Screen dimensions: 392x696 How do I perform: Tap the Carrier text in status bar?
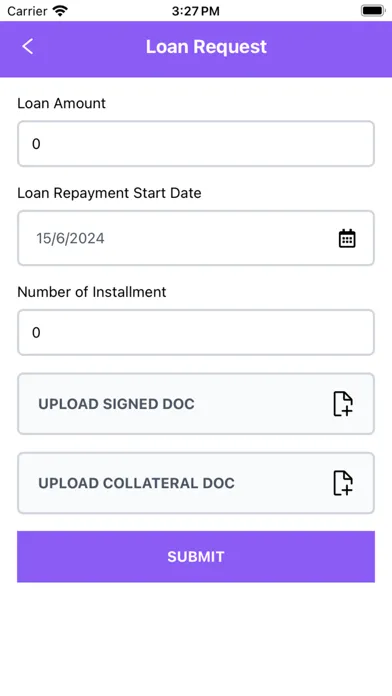click(x=27, y=11)
